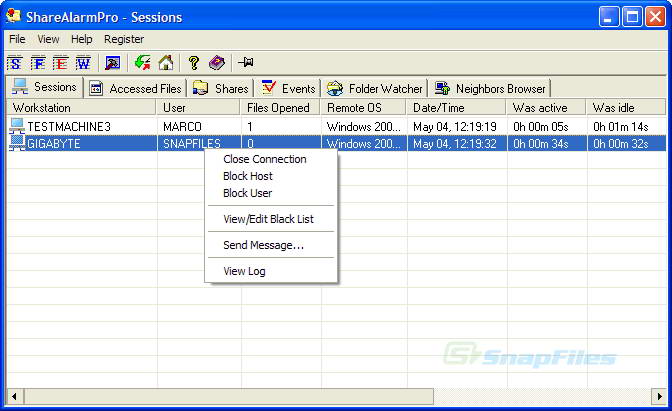Sort by the Was idle column header
Viewport: 672px width, 411px height.
tap(626, 108)
